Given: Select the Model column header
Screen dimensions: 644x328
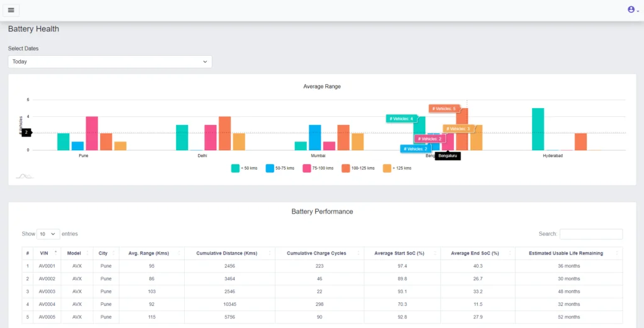Looking at the screenshot, I should (74, 253).
